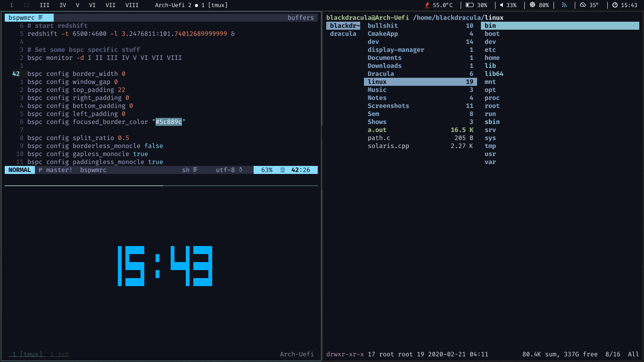
Task: Select the Music directory in ranger
Action: point(421,90)
